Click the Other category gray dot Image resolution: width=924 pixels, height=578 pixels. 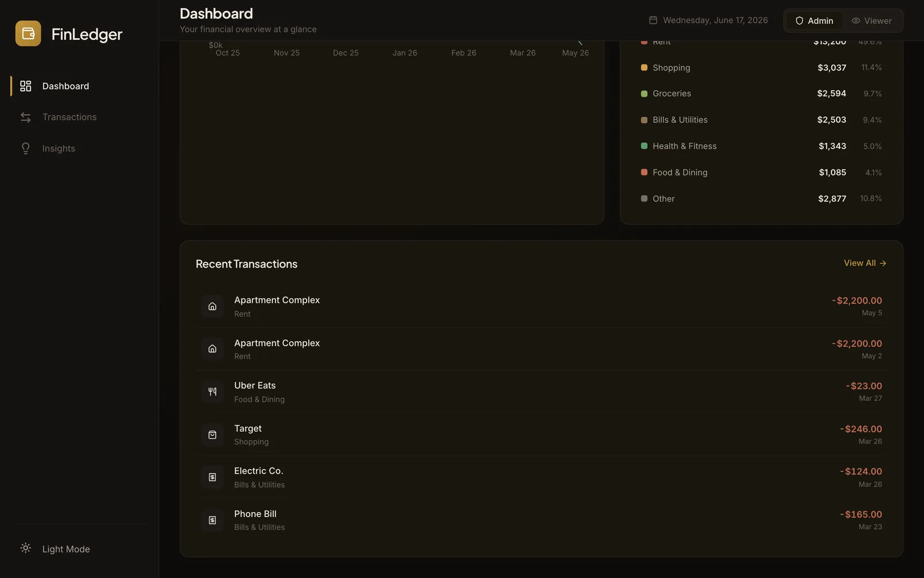(644, 199)
